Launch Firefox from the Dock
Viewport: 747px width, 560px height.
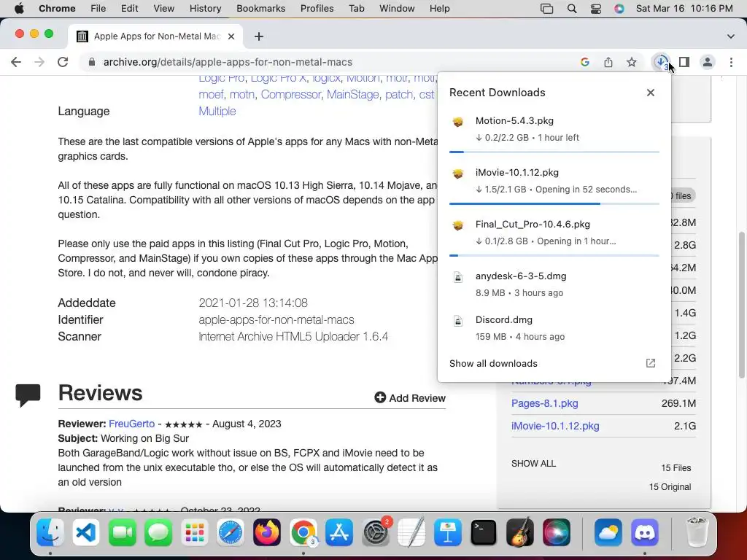click(x=267, y=532)
